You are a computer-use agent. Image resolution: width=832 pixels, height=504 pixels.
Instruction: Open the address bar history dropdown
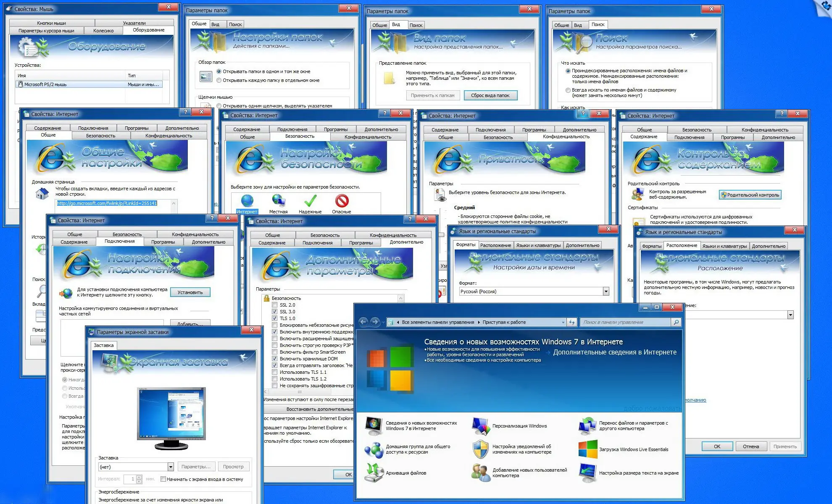pyautogui.click(x=563, y=322)
